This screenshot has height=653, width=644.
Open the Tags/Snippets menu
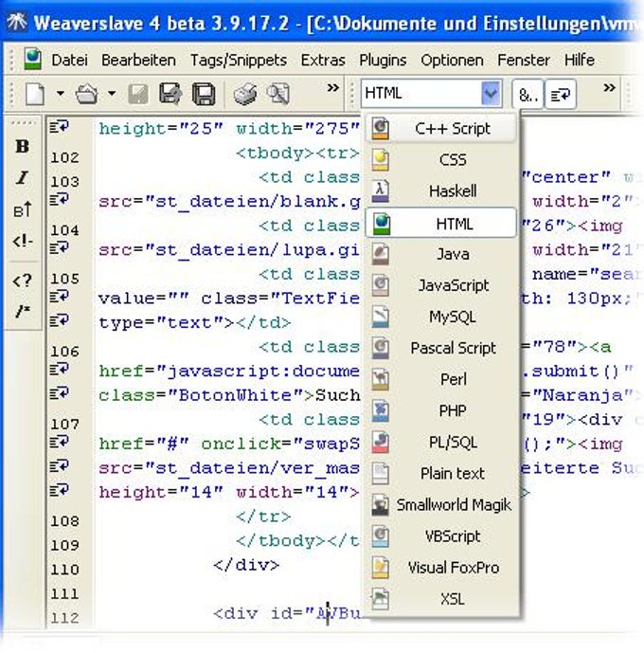(239, 61)
